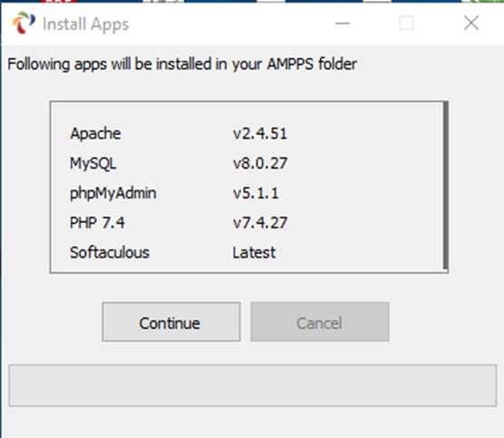Click the 'Following apps will be installed' message

[182, 64]
